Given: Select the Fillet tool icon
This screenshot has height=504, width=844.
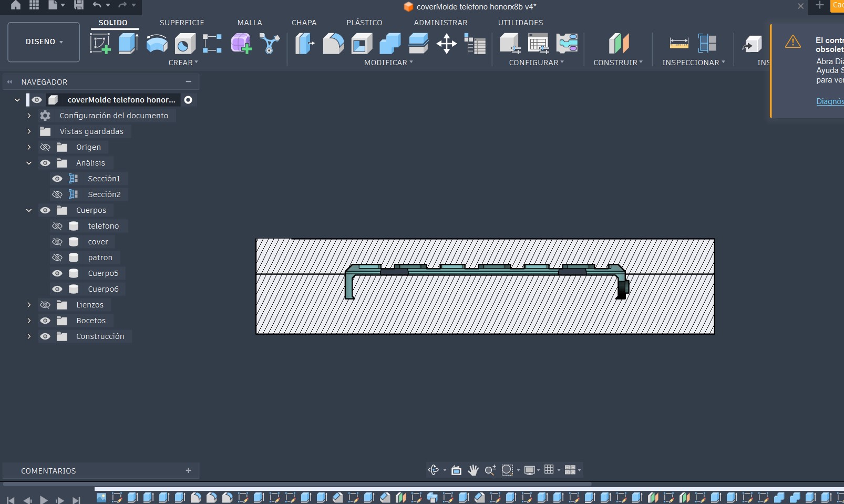Looking at the screenshot, I should coord(333,44).
